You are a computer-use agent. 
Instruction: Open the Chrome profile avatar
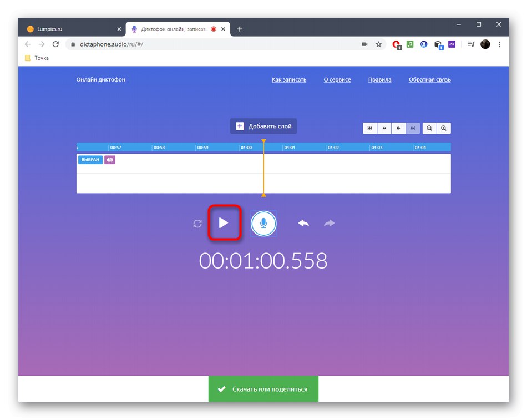pos(485,44)
